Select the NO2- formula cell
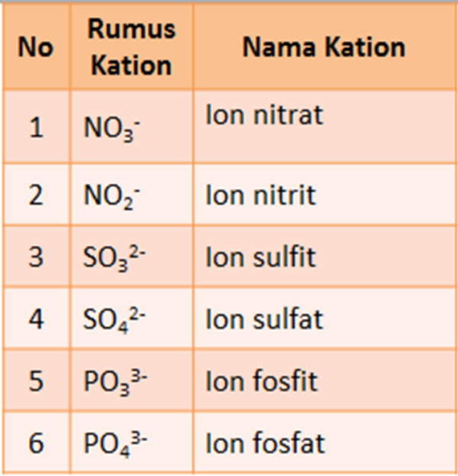Image resolution: width=458 pixels, height=476 pixels. click(x=131, y=195)
